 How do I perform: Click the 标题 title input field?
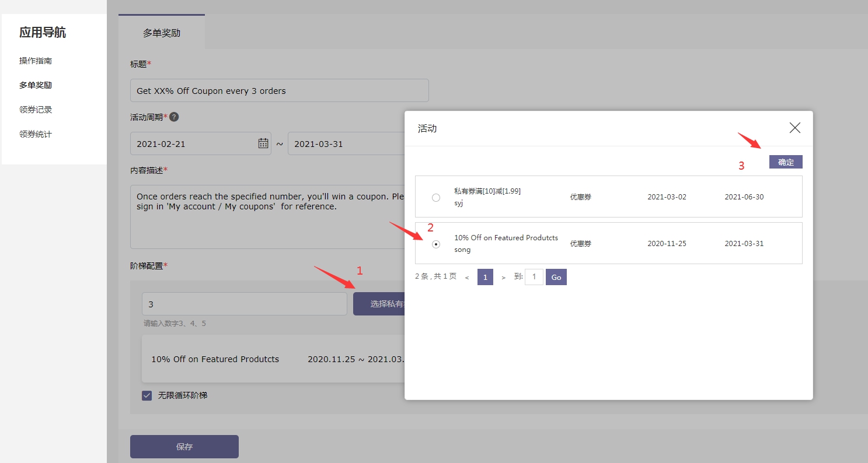(279, 91)
